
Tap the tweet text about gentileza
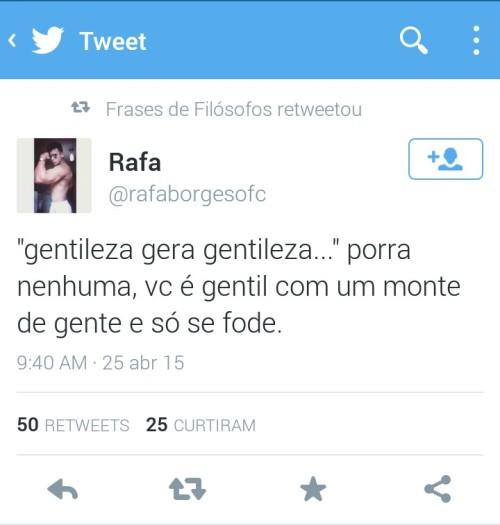pos(238,287)
